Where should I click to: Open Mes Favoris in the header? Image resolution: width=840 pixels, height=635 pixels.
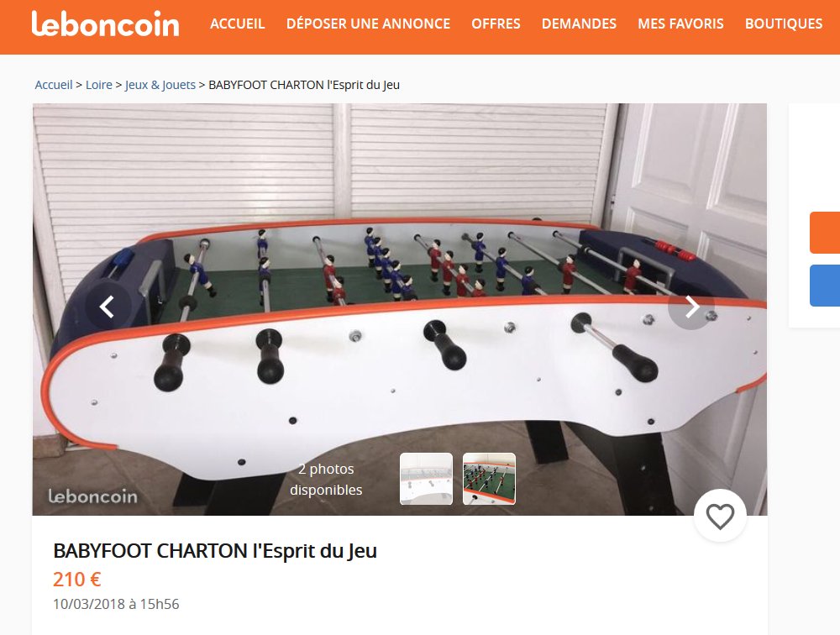[680, 24]
